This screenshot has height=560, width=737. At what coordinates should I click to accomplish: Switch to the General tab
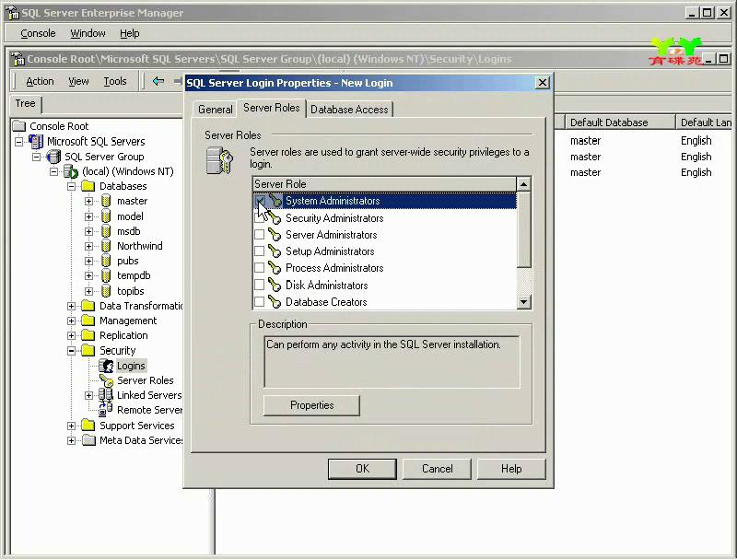216,110
